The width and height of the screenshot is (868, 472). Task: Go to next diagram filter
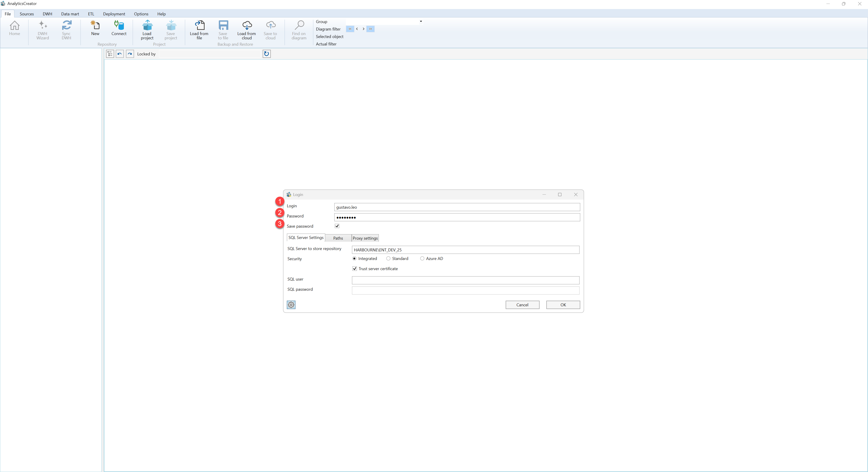363,29
